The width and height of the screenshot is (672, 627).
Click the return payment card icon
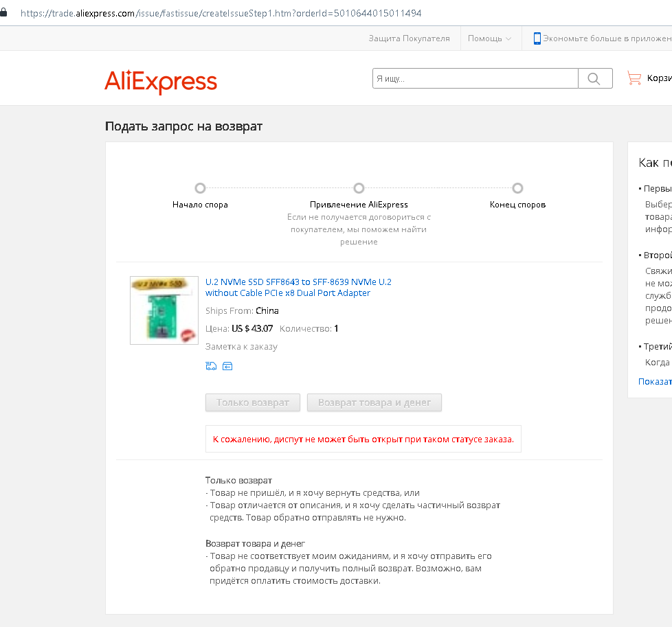pos(227,366)
